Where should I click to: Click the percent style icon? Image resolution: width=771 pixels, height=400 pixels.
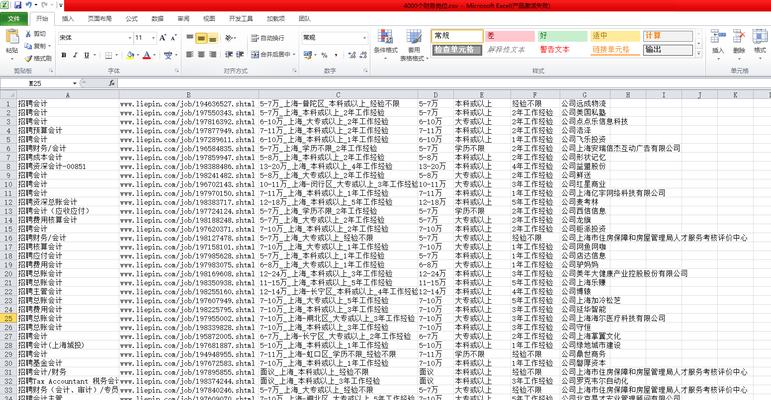click(x=325, y=55)
